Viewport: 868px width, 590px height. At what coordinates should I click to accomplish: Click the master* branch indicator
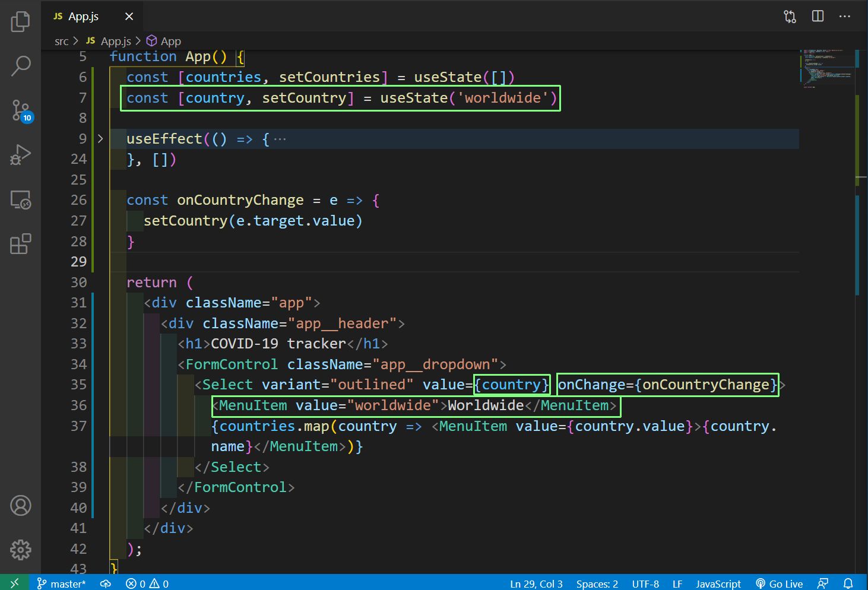click(x=61, y=583)
